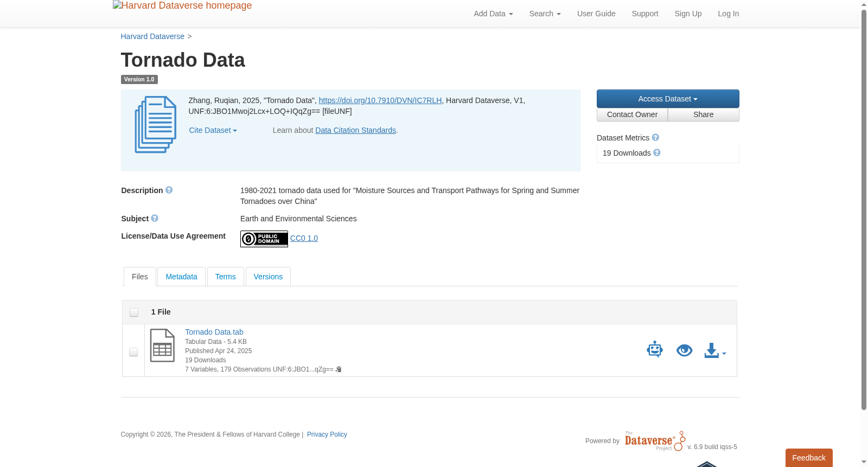The height and width of the screenshot is (467, 868).
Task: Switch to the Versions tab
Action: (x=268, y=277)
